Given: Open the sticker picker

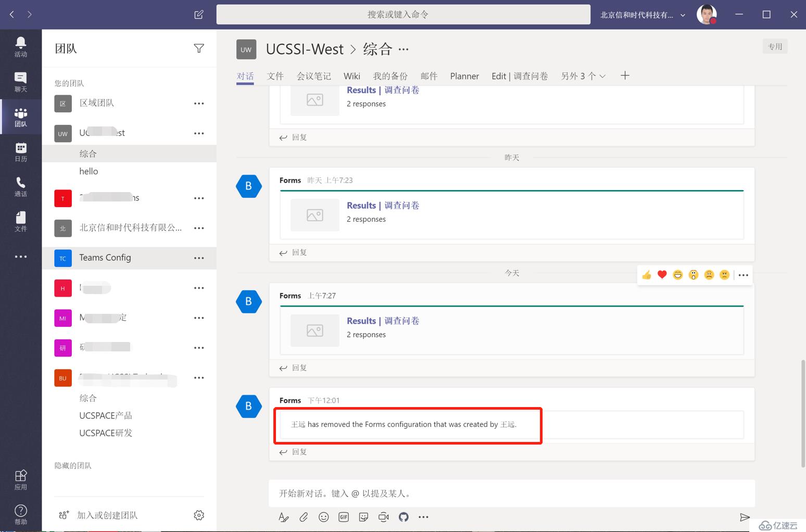Looking at the screenshot, I should [364, 517].
